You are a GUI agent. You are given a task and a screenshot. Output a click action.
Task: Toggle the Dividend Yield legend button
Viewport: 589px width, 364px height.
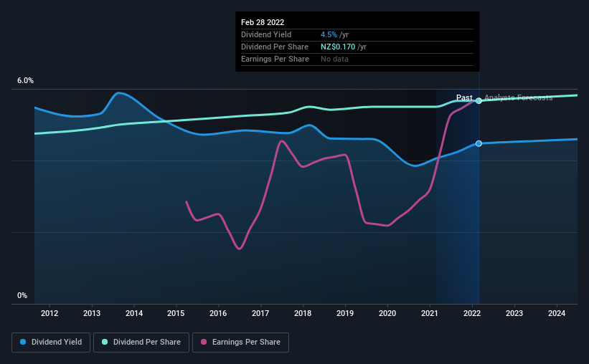[51, 343]
